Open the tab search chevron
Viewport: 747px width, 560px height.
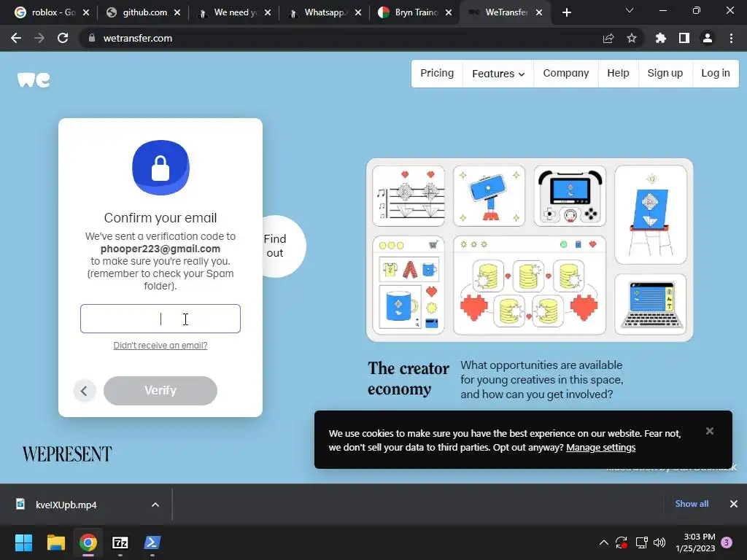coord(630,10)
